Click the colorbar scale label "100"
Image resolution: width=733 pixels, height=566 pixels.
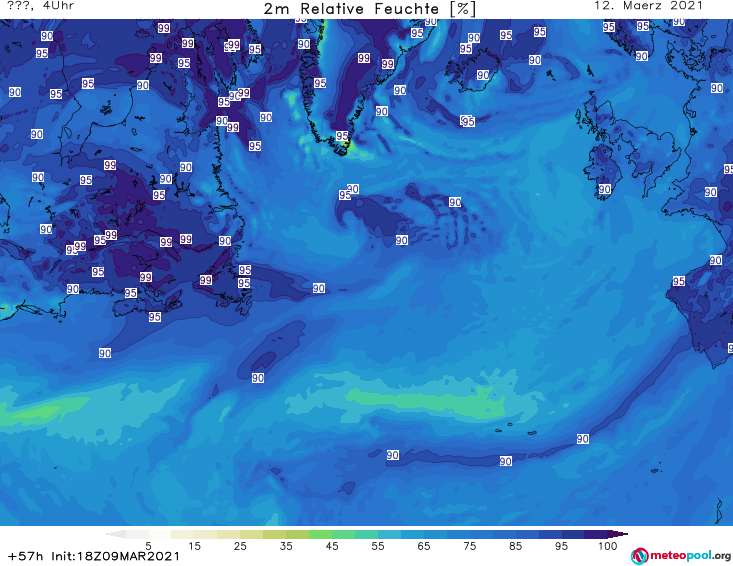pos(608,546)
